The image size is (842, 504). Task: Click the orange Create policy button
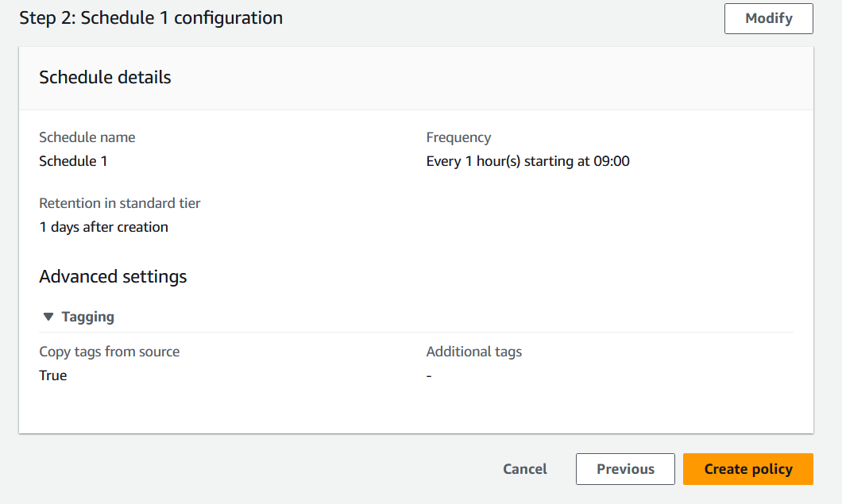[748, 469]
